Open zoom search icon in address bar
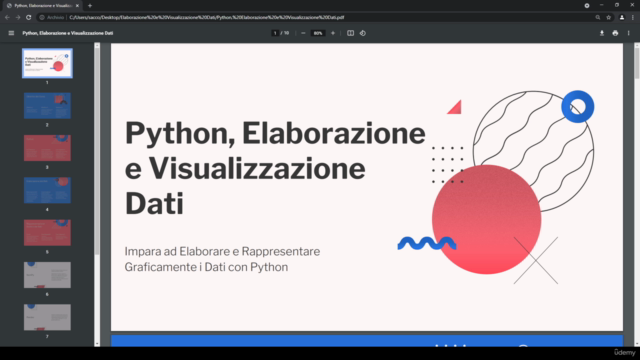 (598, 18)
